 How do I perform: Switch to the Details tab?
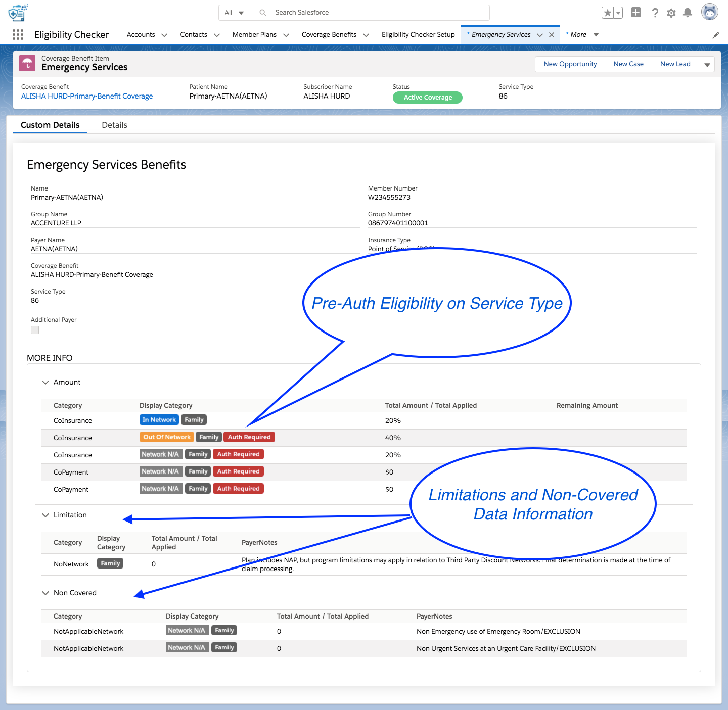[114, 125]
